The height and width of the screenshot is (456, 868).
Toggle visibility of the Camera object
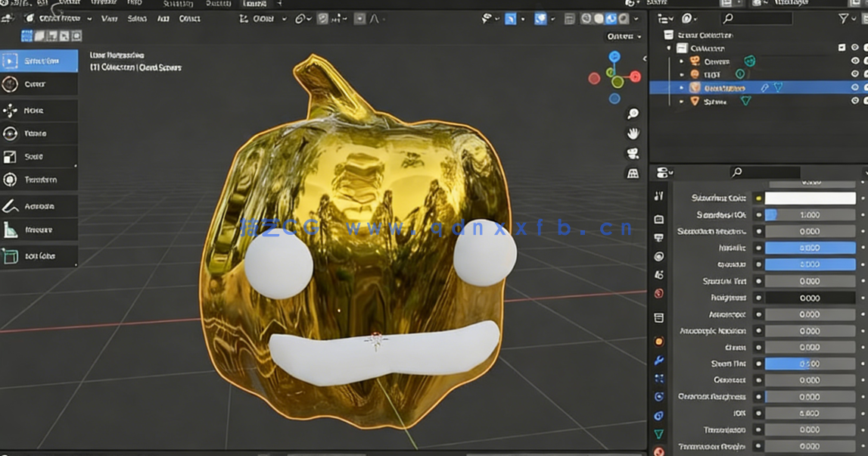pos(855,61)
